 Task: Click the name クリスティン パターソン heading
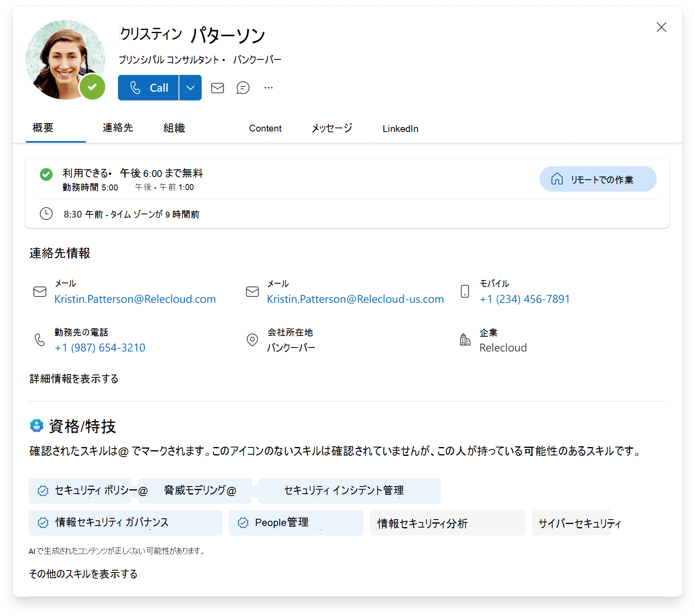click(192, 34)
